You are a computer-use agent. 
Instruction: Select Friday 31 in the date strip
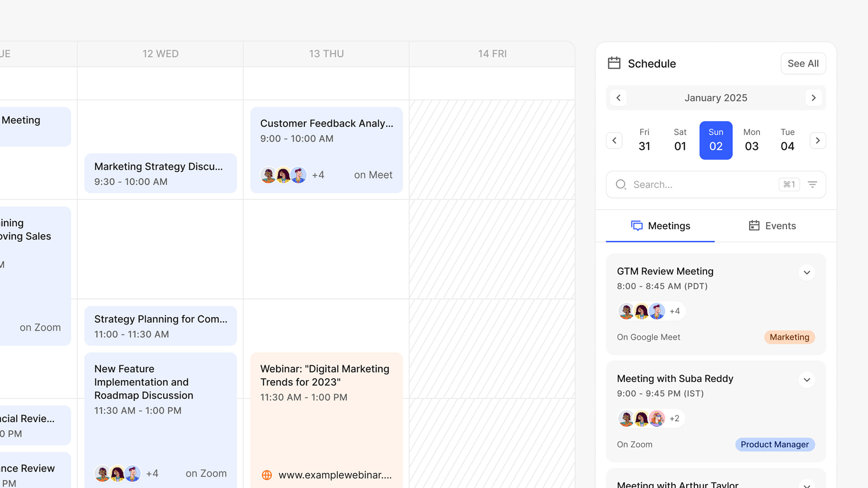(644, 140)
